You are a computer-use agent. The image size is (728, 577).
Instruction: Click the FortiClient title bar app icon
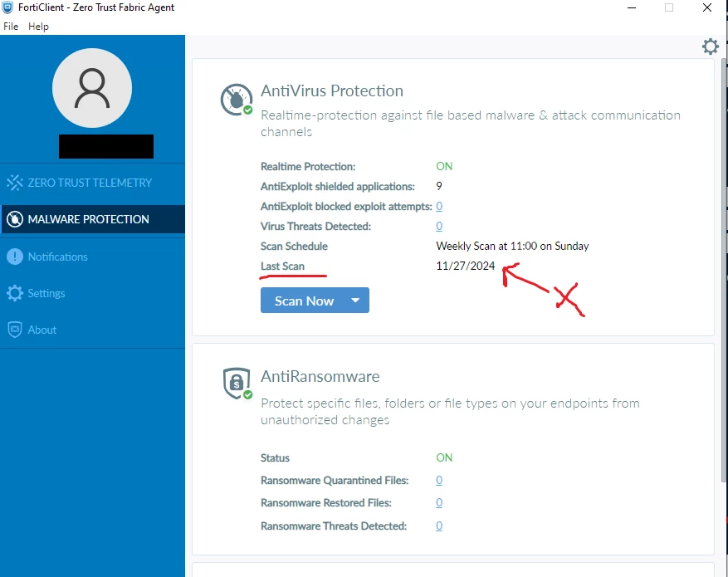(7, 7)
